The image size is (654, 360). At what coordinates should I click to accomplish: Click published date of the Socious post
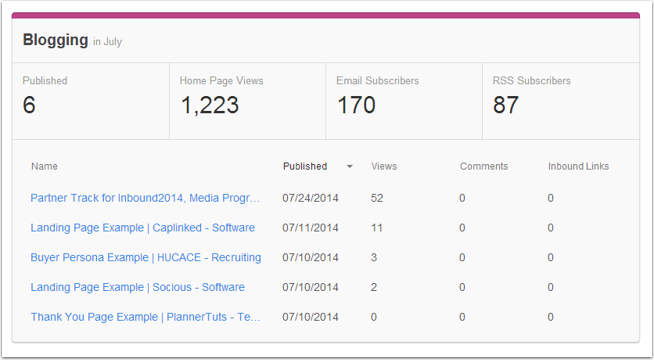pos(310,287)
